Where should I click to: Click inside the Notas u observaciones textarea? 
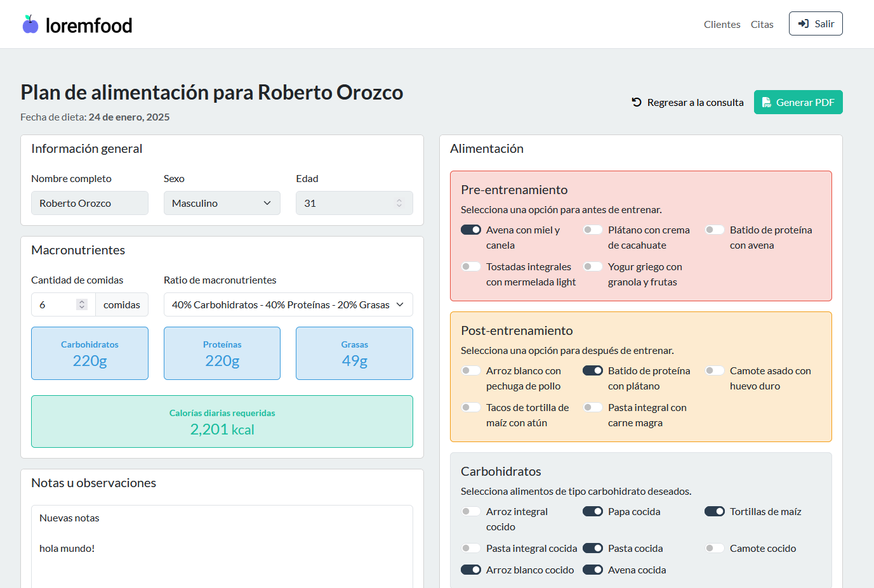click(x=222, y=546)
